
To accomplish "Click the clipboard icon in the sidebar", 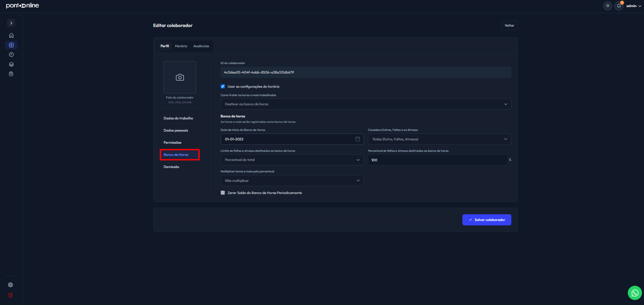I will coord(11,74).
